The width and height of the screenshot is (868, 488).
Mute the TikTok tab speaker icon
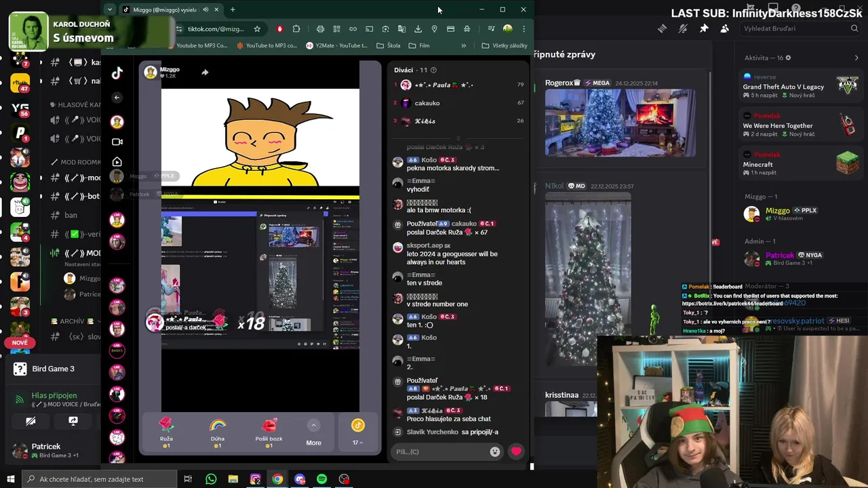point(206,9)
